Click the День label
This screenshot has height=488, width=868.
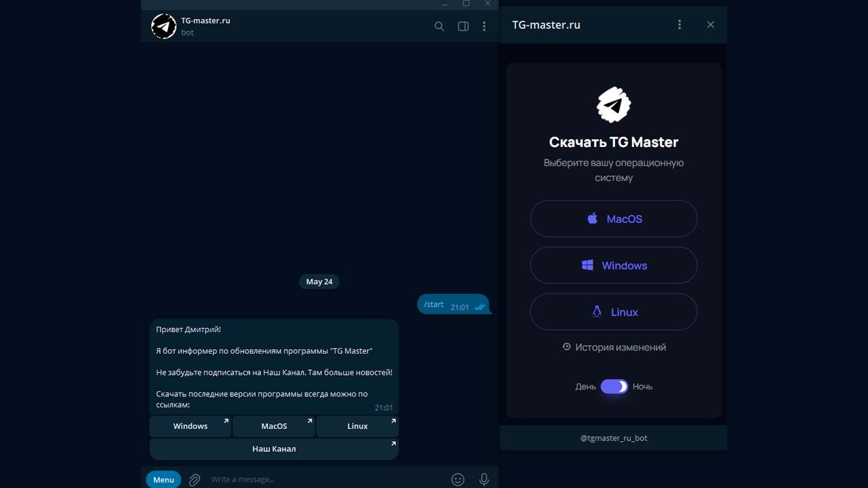(586, 386)
